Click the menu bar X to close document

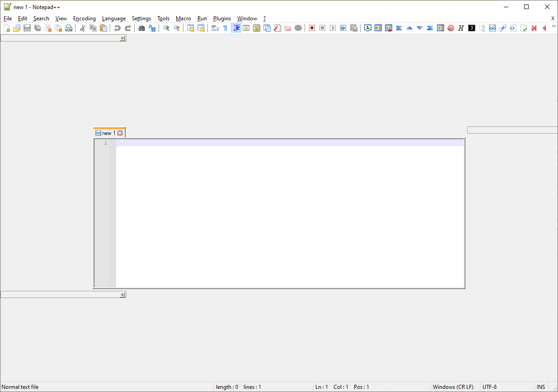point(553,19)
